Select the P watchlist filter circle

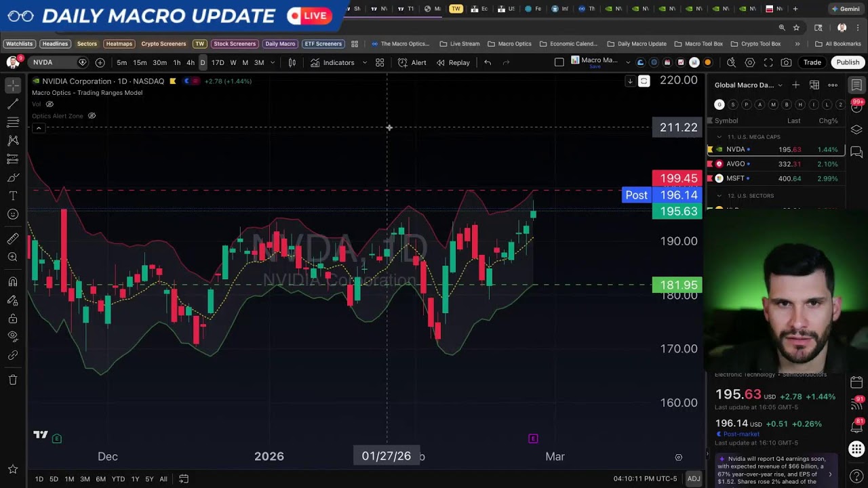click(x=746, y=104)
